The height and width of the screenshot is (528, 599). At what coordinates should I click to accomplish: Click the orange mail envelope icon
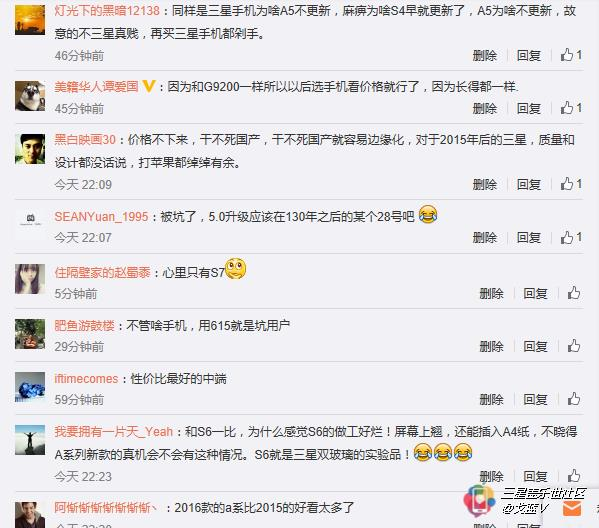[572, 509]
